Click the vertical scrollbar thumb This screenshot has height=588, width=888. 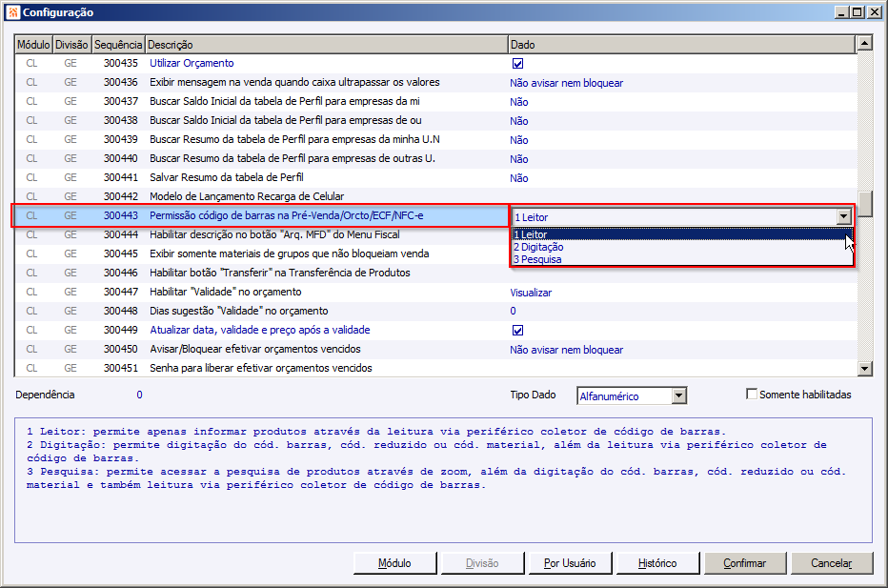pyautogui.click(x=864, y=204)
